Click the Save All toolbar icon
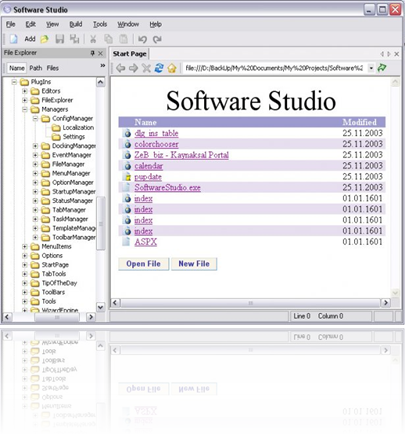Viewport: 405px width, 434px height. pyautogui.click(x=74, y=39)
